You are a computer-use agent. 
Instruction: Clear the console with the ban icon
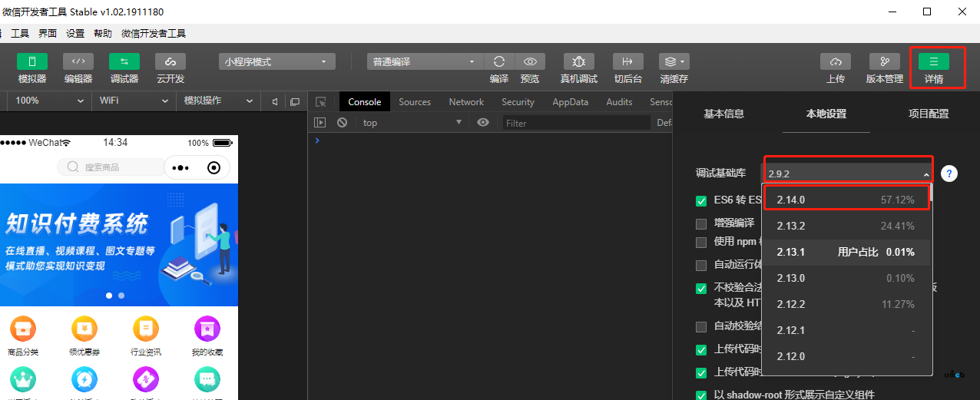click(342, 123)
